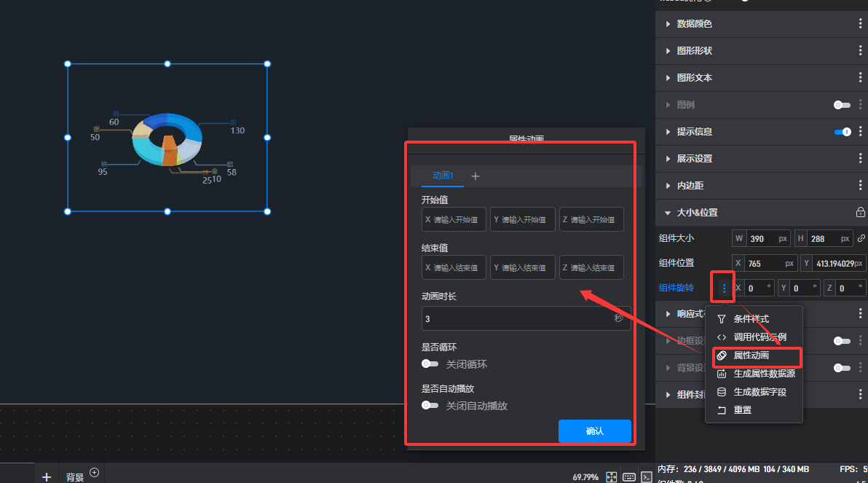Click link aspect-ratio icon next to height
The height and width of the screenshot is (483, 868).
click(x=861, y=238)
